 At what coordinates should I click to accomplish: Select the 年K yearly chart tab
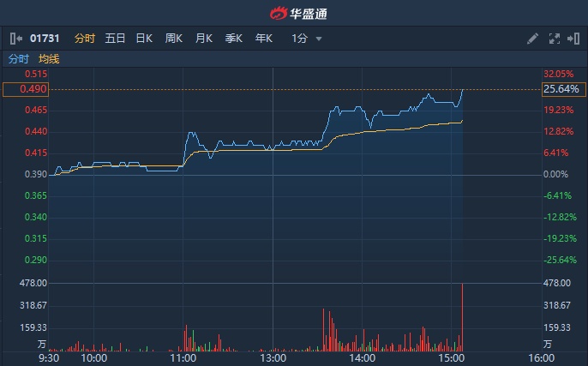pyautogui.click(x=263, y=39)
